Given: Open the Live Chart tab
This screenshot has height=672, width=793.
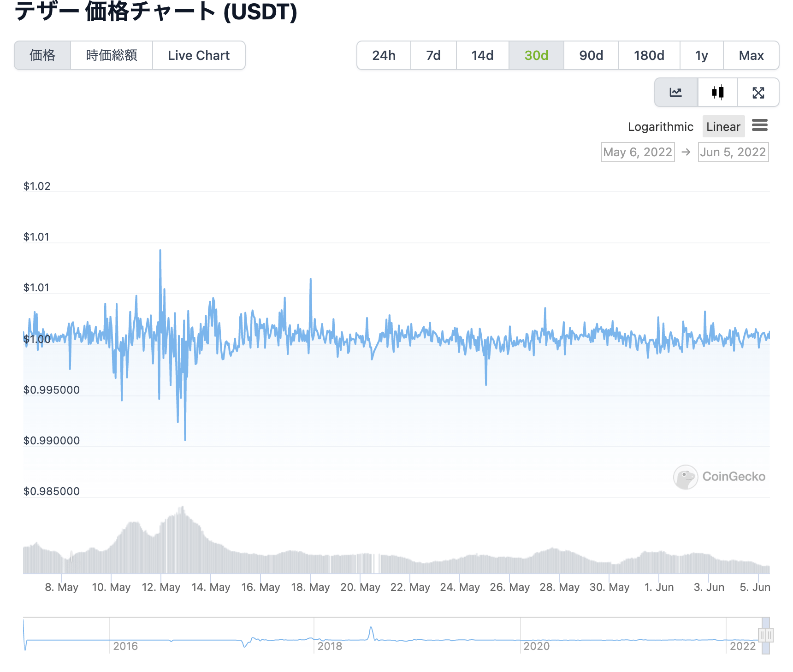Looking at the screenshot, I should (199, 55).
